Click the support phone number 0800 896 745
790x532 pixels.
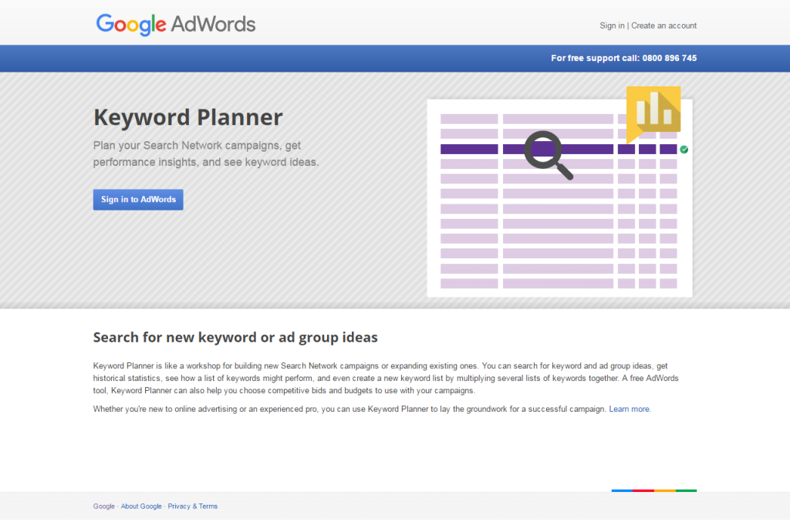pyautogui.click(x=669, y=59)
